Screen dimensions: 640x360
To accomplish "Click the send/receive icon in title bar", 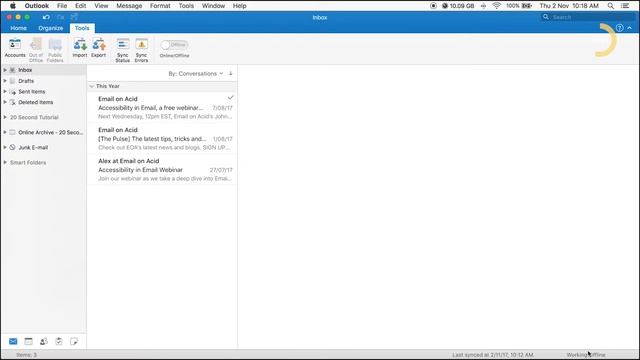I will click(x=74, y=17).
